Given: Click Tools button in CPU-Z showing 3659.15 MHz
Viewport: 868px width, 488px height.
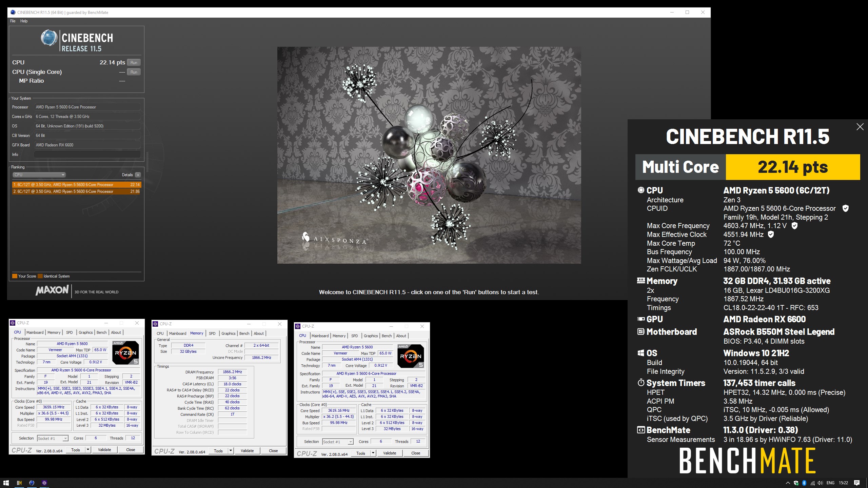Looking at the screenshot, I should (76, 450).
